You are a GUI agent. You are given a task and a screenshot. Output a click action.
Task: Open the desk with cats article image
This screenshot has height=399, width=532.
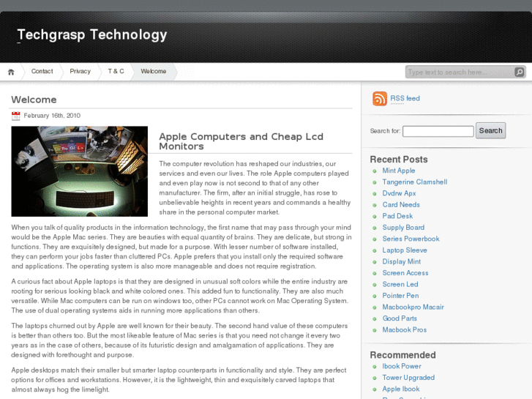(79, 171)
